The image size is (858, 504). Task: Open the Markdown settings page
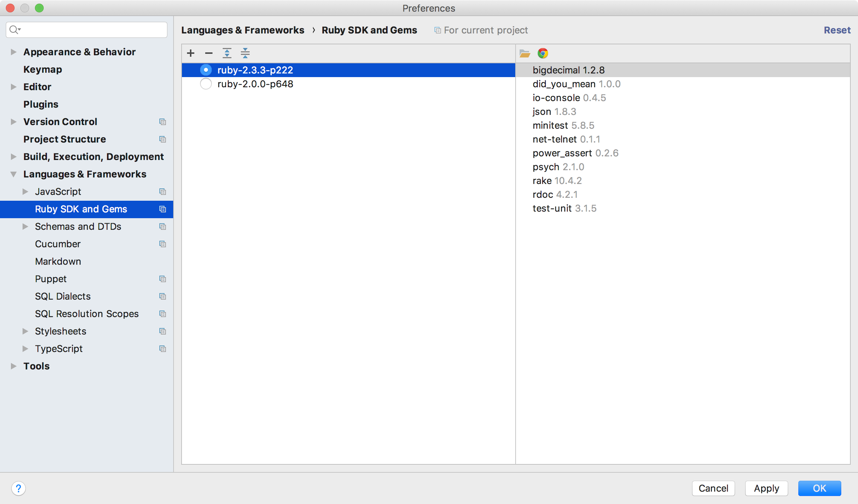point(58,261)
